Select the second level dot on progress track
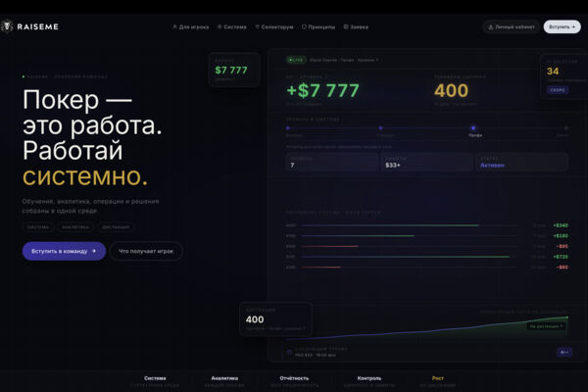Screen dimensions: 588x392 (x=380, y=128)
